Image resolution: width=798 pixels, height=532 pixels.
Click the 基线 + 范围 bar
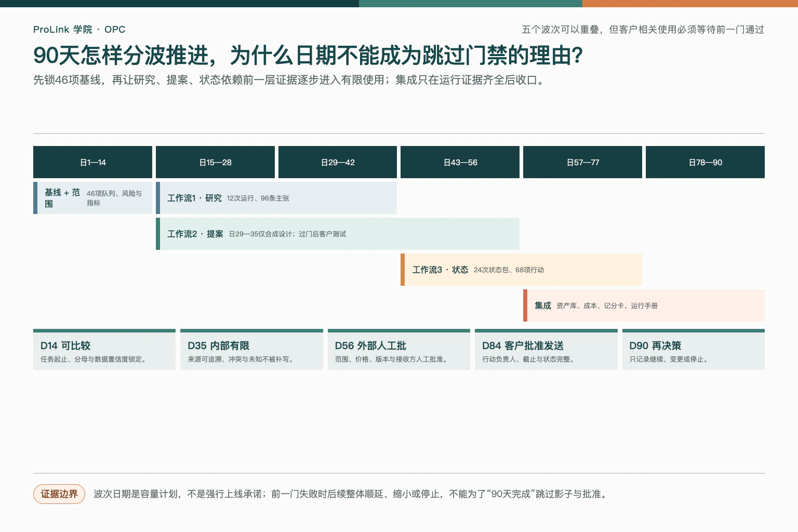(92, 198)
